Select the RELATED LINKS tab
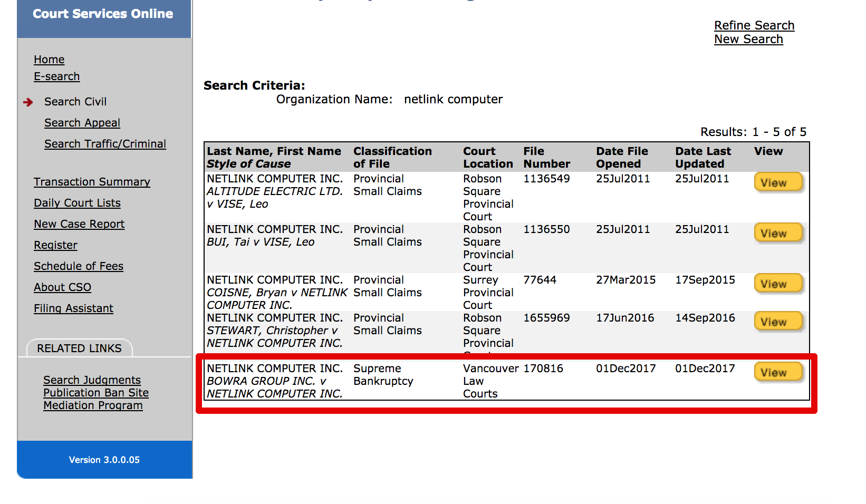866x504 pixels. (x=79, y=348)
